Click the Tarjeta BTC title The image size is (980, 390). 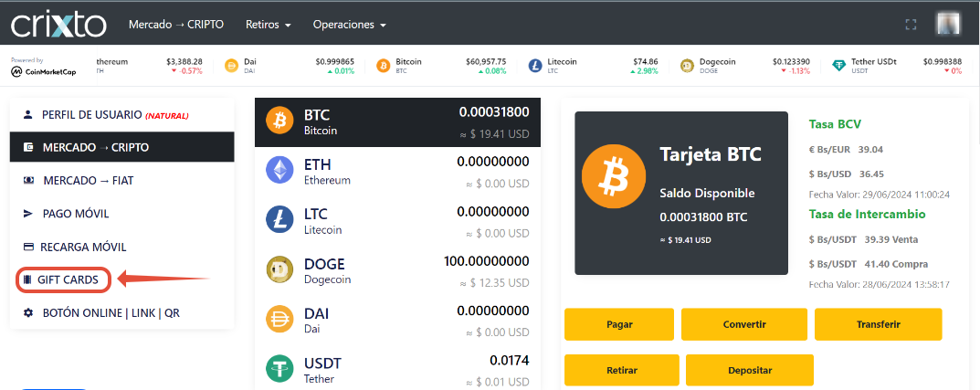[711, 154]
